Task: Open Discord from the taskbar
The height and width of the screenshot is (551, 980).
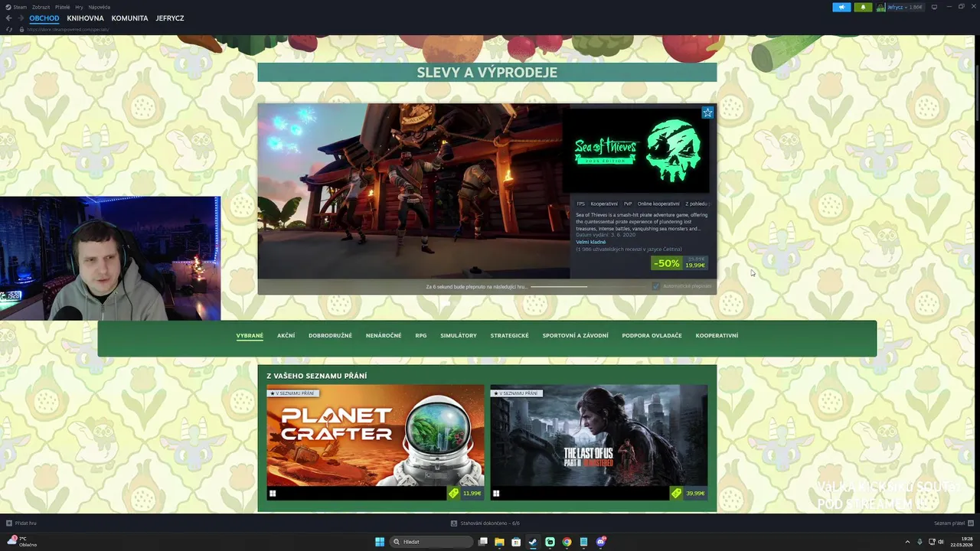Action: point(601,542)
